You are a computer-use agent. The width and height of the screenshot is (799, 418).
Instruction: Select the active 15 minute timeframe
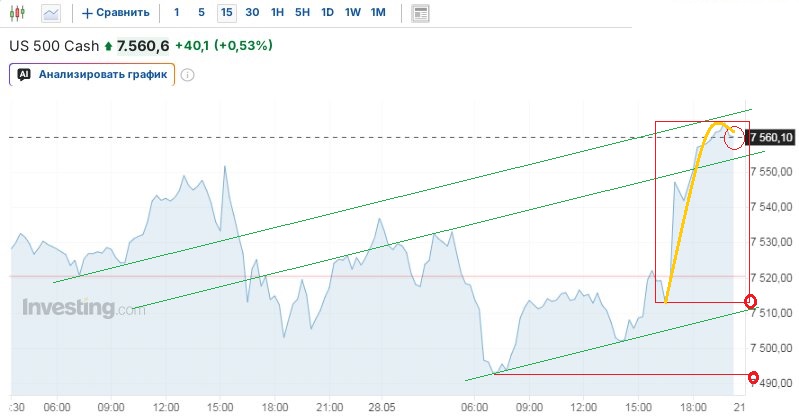pyautogui.click(x=227, y=12)
